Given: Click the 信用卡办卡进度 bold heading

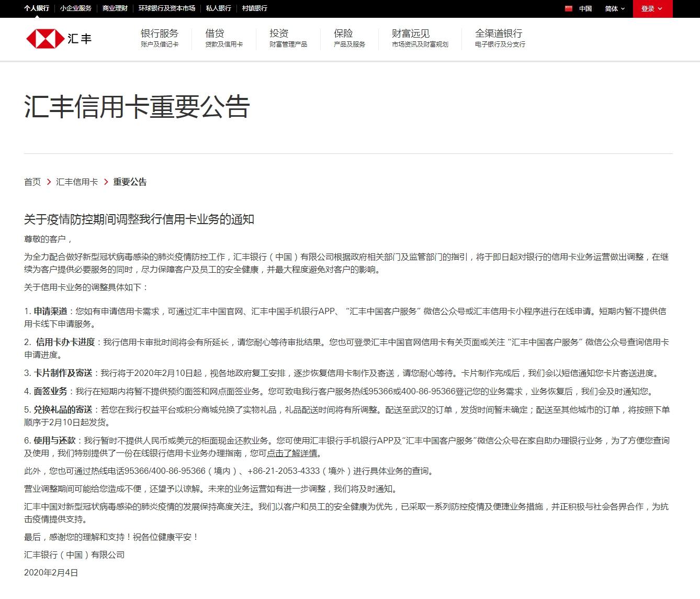Looking at the screenshot, I should pyautogui.click(x=65, y=342).
